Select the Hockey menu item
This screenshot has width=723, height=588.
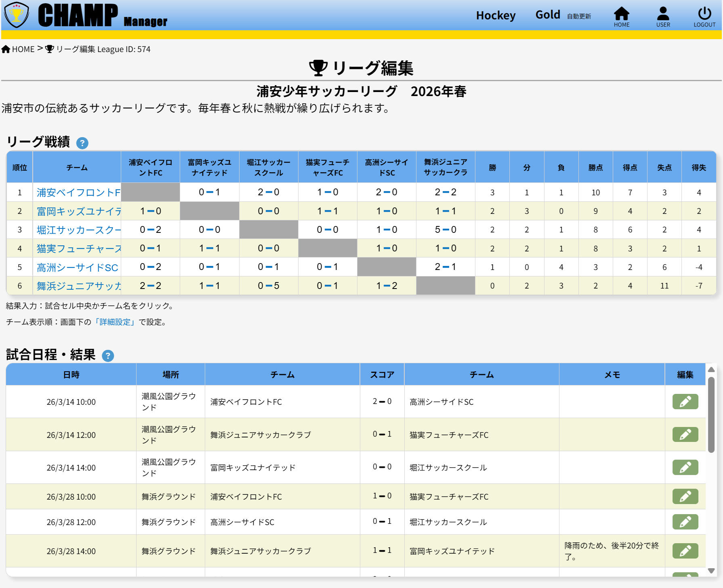click(x=496, y=15)
